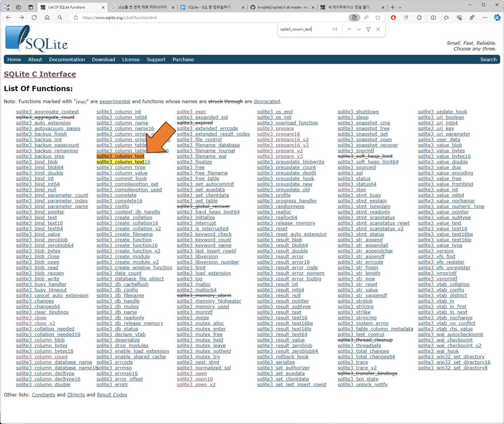
Task: Open the sqlite3_step link
Action: pyautogui.click(x=352, y=190)
